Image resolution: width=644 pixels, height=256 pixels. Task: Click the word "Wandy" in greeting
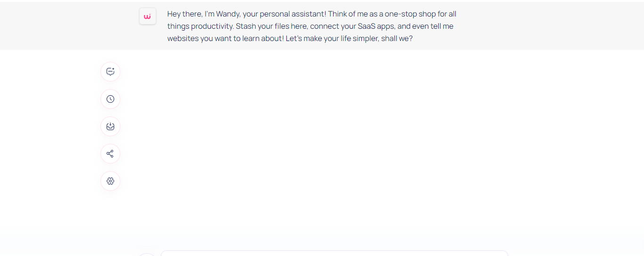228,14
